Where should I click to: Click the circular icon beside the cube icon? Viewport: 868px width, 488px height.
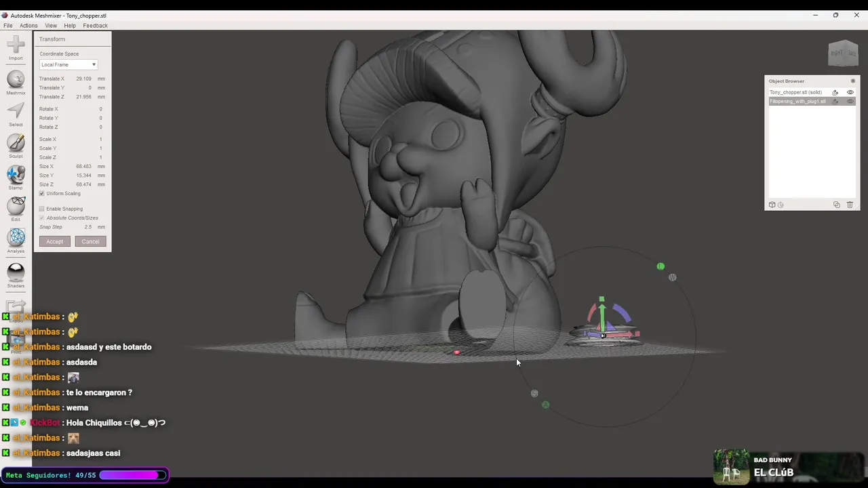[x=781, y=205]
